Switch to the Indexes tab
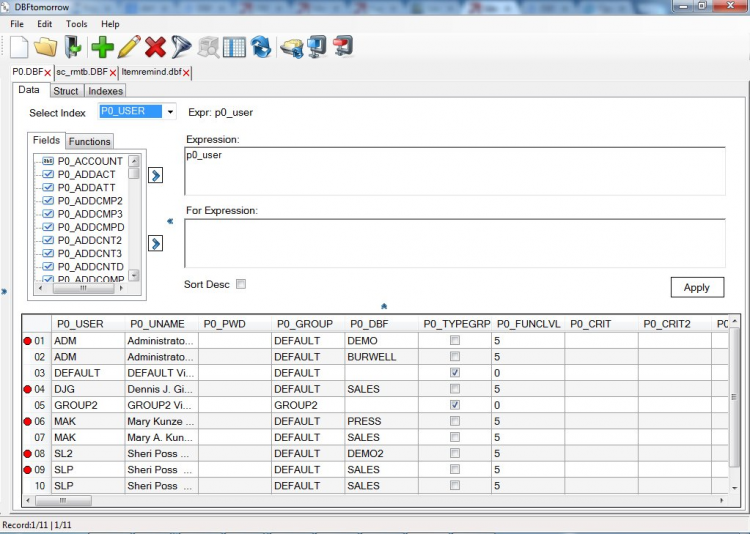The height and width of the screenshot is (534, 750). 106,91
